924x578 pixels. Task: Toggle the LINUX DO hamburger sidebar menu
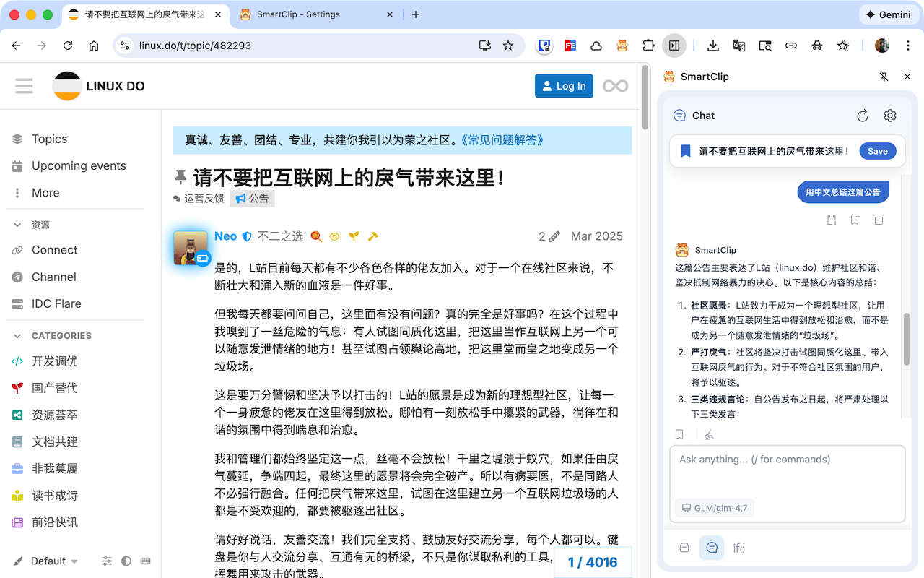click(x=25, y=86)
